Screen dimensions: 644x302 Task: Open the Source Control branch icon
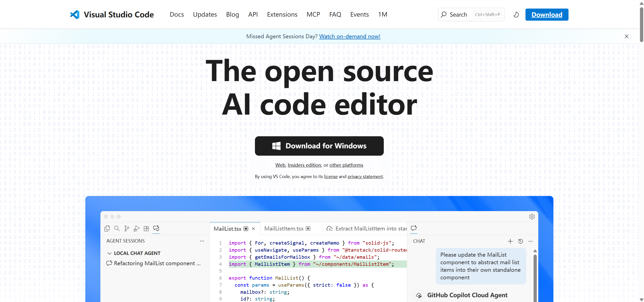127,228
